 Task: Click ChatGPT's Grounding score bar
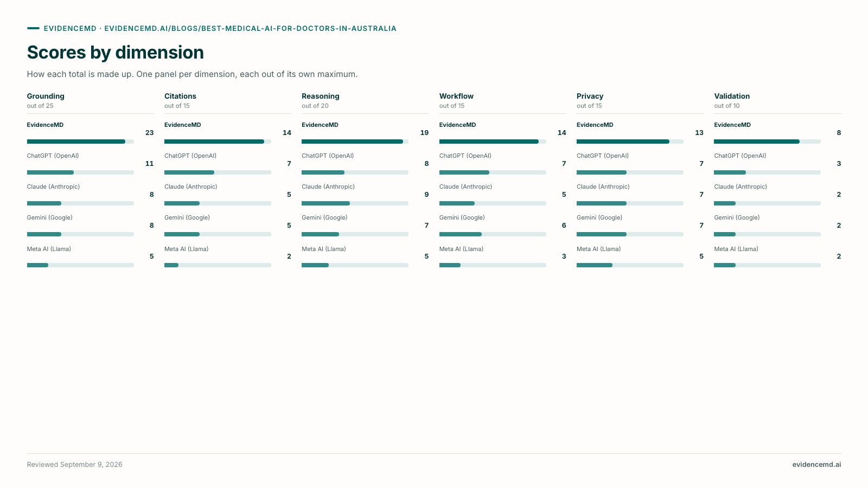[80, 172]
